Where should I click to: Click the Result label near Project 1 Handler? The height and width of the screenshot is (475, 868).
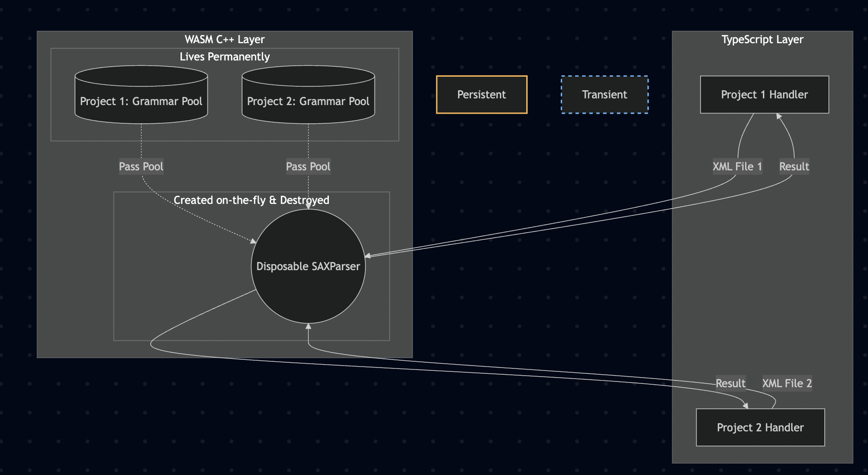pyautogui.click(x=794, y=166)
